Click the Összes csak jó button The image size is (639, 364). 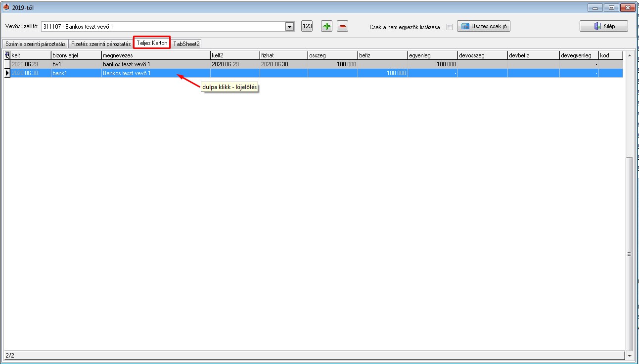483,26
